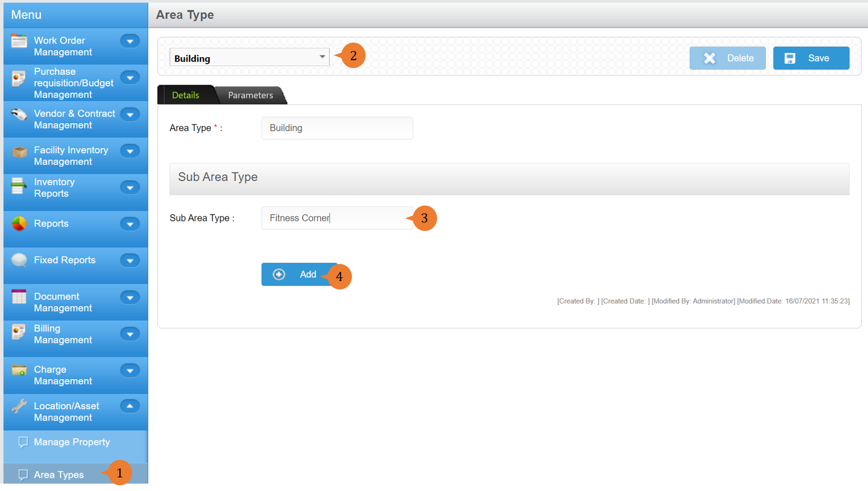This screenshot has width=868, height=491.
Task: Expand Inventory Reports arrow
Action: 130,187
